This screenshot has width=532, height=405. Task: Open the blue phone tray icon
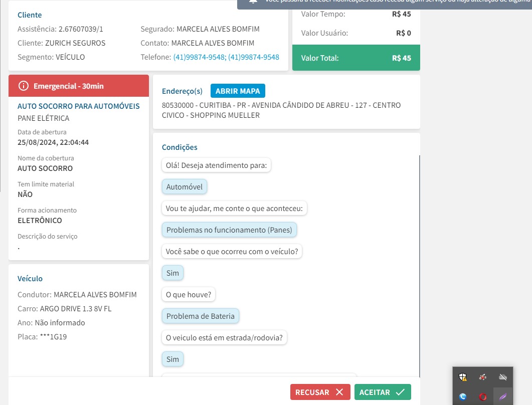pos(463,396)
